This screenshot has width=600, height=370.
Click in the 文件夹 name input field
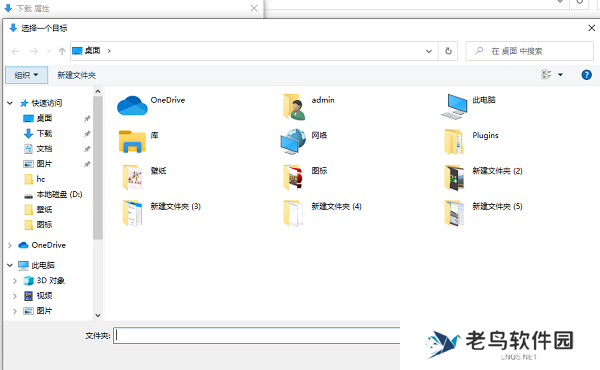click(x=256, y=336)
